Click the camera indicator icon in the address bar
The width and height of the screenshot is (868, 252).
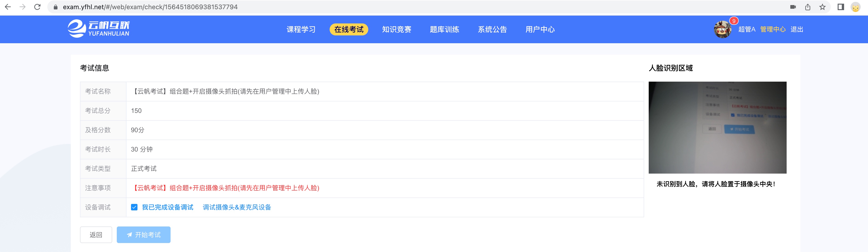click(x=793, y=7)
